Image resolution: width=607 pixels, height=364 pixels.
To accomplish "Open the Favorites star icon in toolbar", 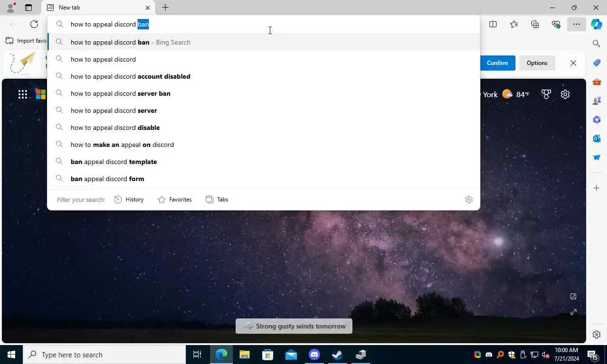I will click(514, 24).
